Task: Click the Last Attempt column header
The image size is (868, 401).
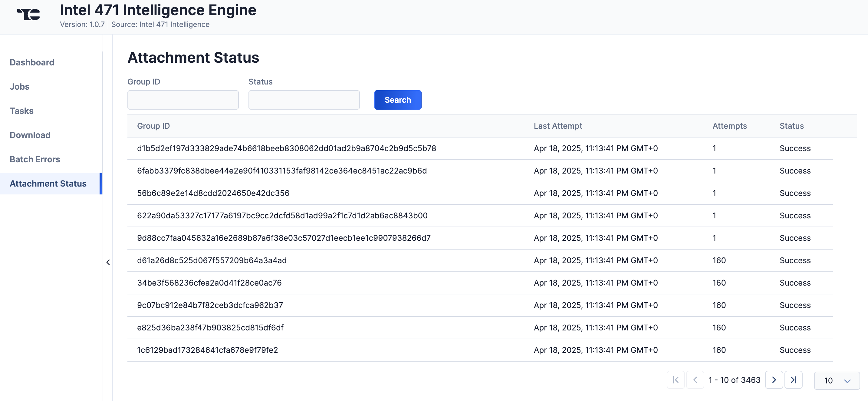Action: tap(558, 126)
